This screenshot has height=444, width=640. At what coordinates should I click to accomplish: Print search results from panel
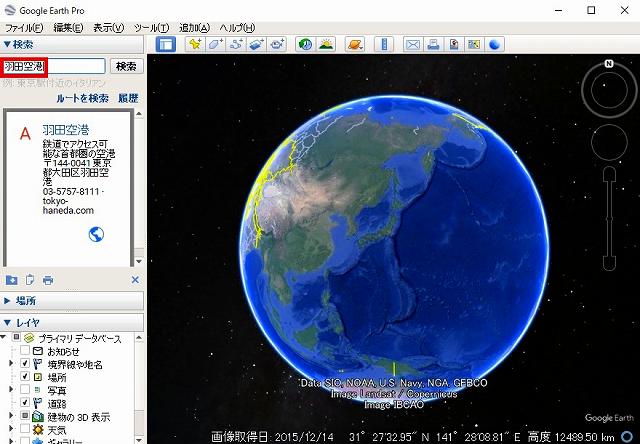coord(48,280)
